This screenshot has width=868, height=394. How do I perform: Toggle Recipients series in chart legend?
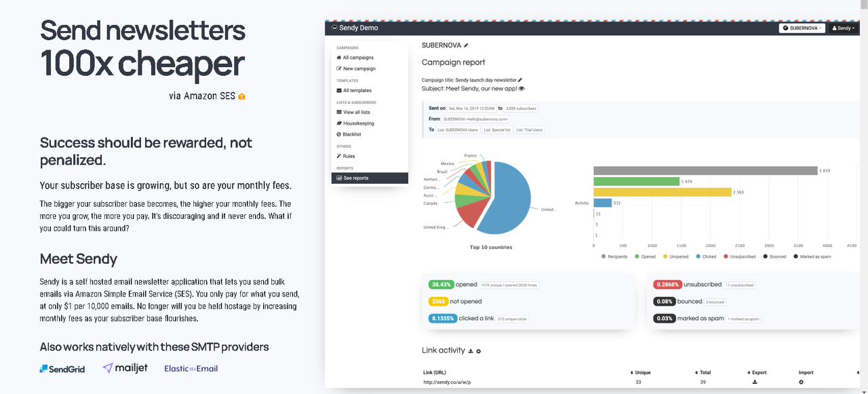click(x=616, y=256)
